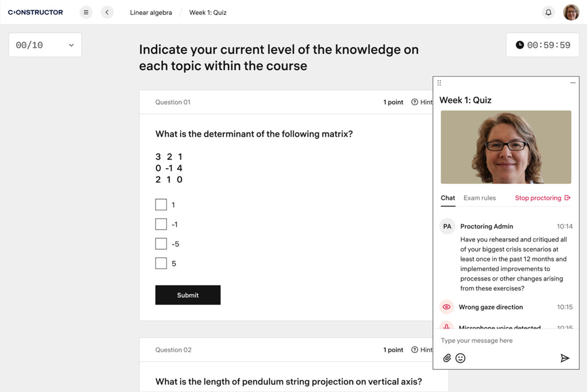This screenshot has height=392, width=587.
Task: Click the back arrow chevron button
Action: 107,12
